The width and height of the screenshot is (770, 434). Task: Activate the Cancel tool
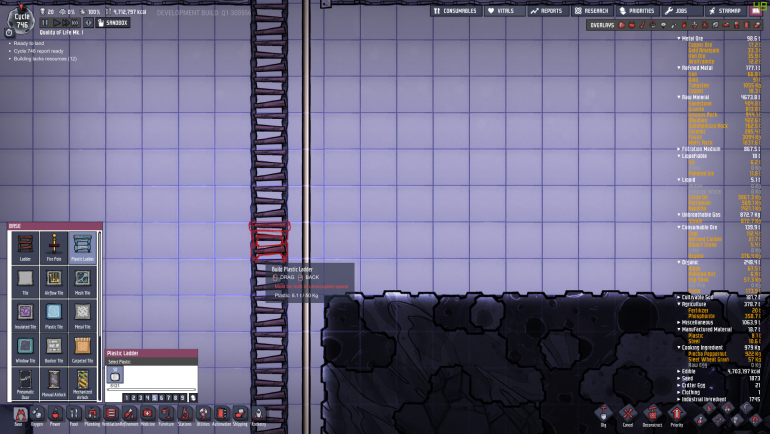point(628,415)
